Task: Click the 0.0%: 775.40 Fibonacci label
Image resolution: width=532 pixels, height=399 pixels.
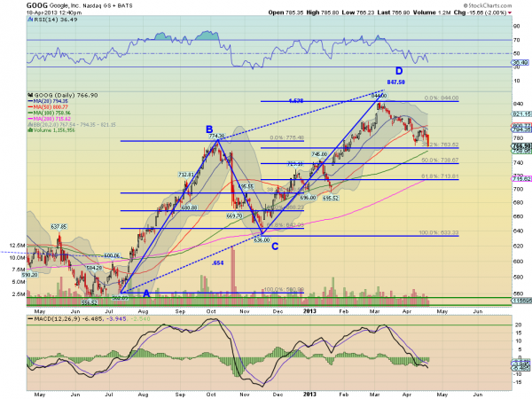Action: [287, 138]
